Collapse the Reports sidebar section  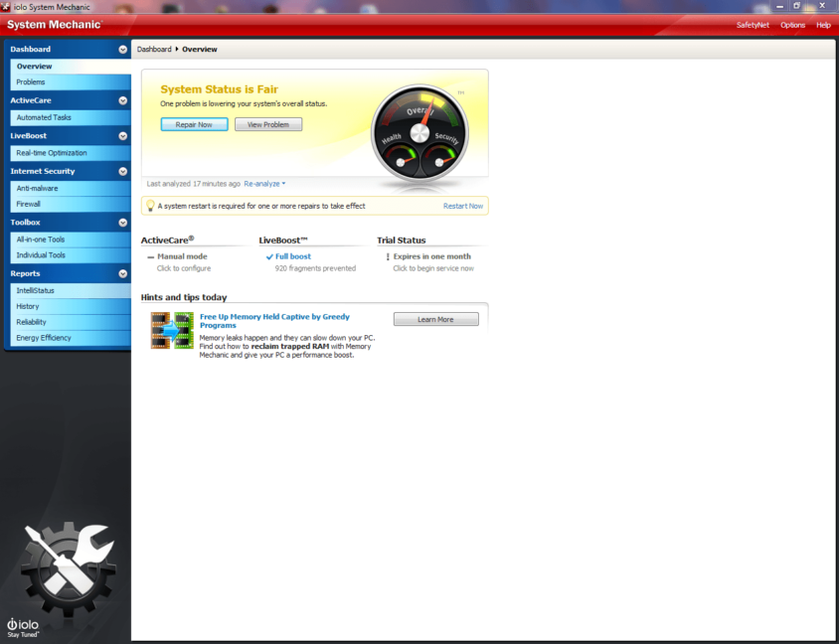point(122,273)
